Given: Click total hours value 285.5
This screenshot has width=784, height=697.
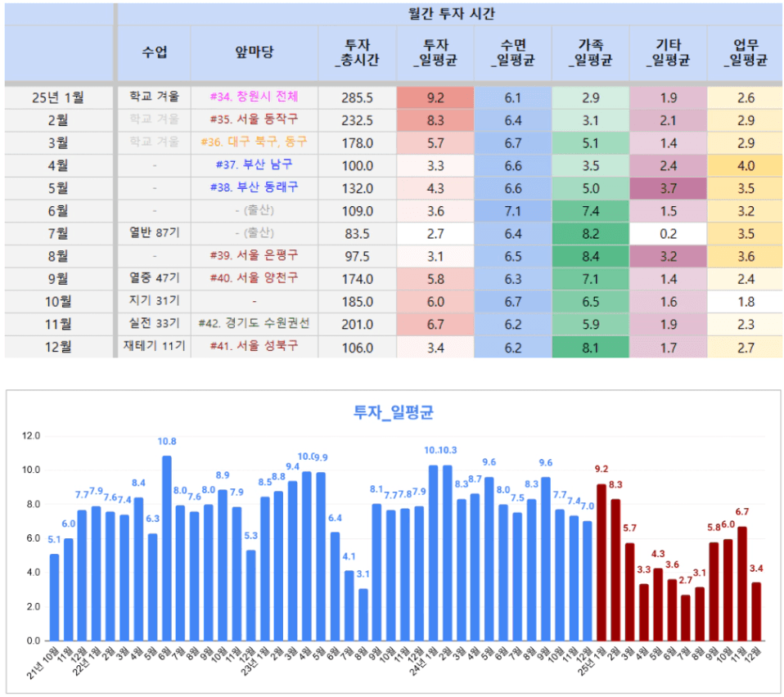Looking at the screenshot, I should coord(357,98).
